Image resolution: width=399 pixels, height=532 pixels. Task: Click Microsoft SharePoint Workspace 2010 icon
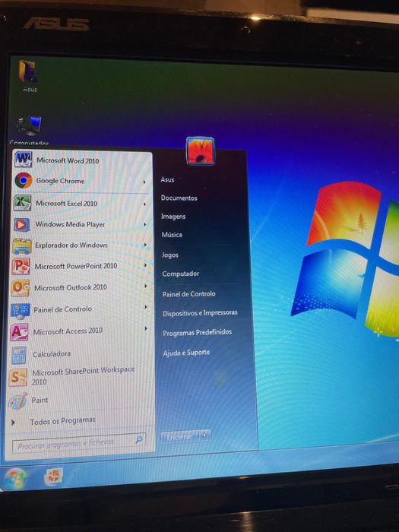(x=17, y=377)
